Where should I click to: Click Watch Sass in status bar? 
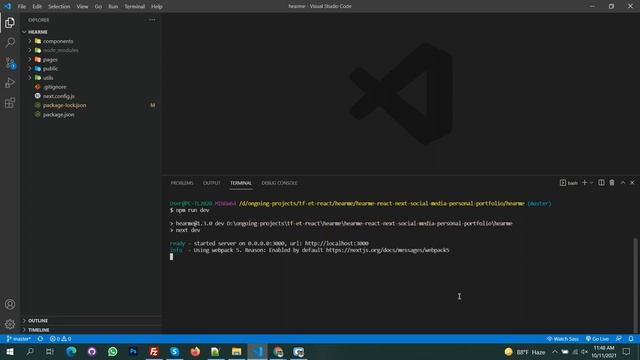pos(562,339)
